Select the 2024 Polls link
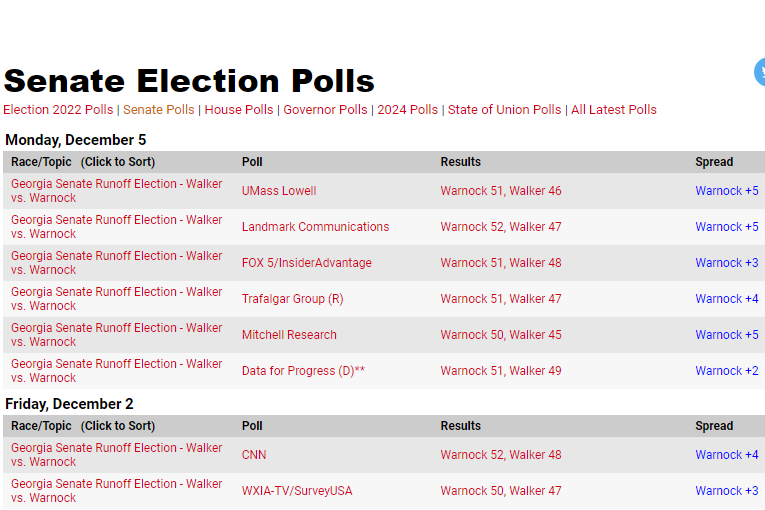Image resolution: width=765 pixels, height=510 pixels. (x=407, y=110)
